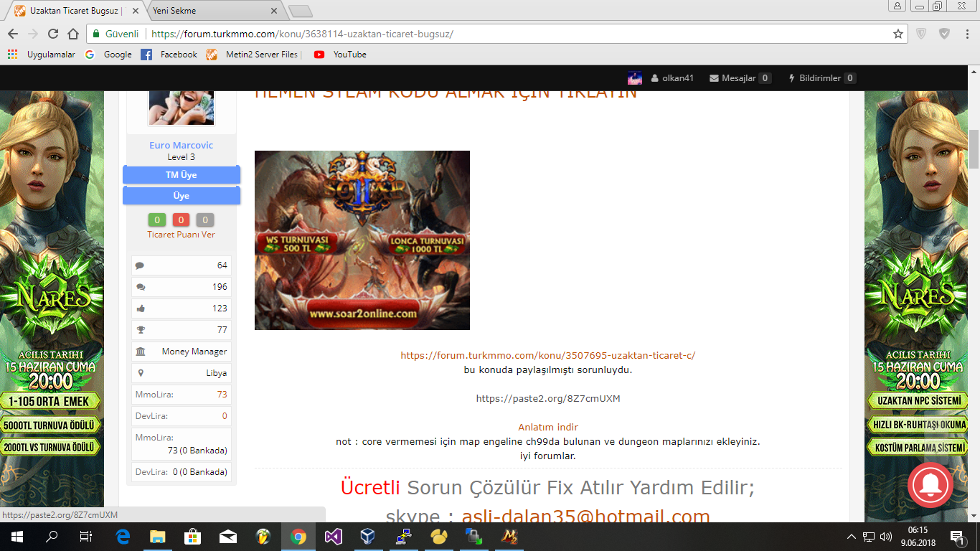Open the Windows Start menu
This screenshot has width=980, height=551.
tap(17, 536)
